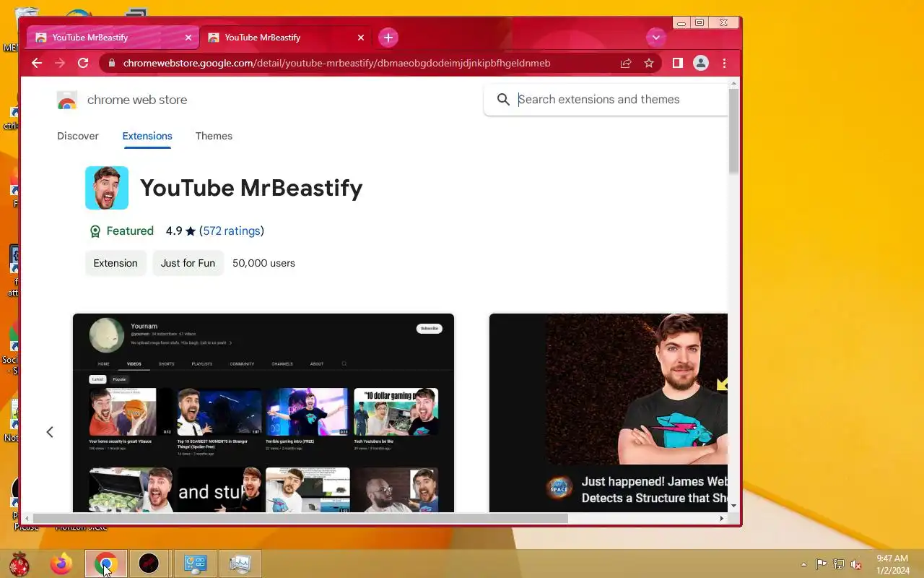Reload the current page
This screenshot has height=578, width=924.
tap(83, 63)
